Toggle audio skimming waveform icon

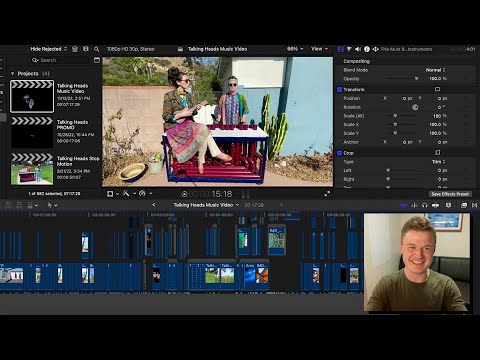click(x=414, y=205)
